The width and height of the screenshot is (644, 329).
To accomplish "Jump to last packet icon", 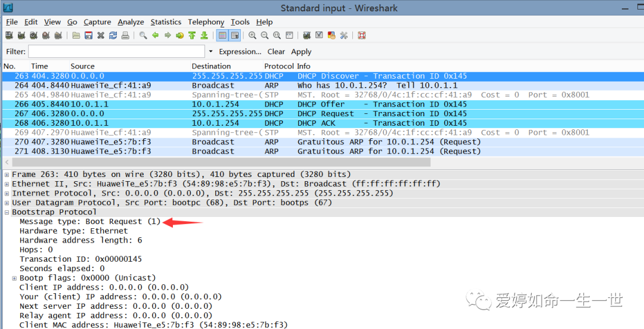I will (x=204, y=36).
